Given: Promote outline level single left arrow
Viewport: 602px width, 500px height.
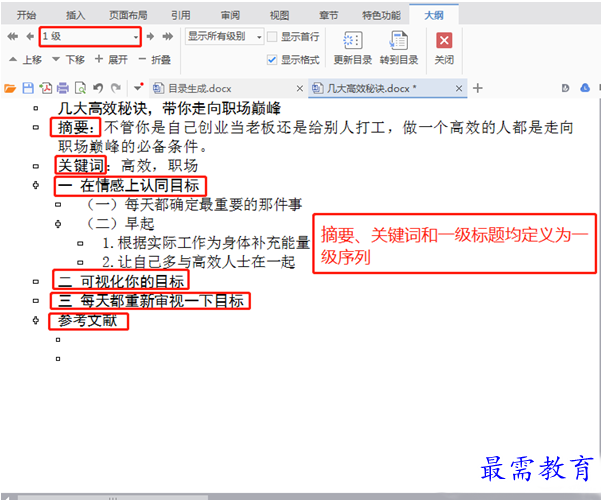Looking at the screenshot, I should 30,36.
